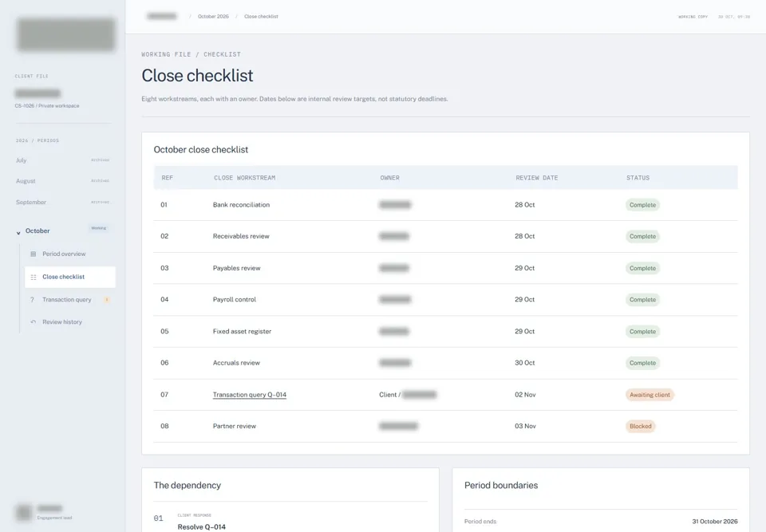The image size is (766, 532).
Task: Click ref 08 in the checklist table
Action: click(x=164, y=426)
